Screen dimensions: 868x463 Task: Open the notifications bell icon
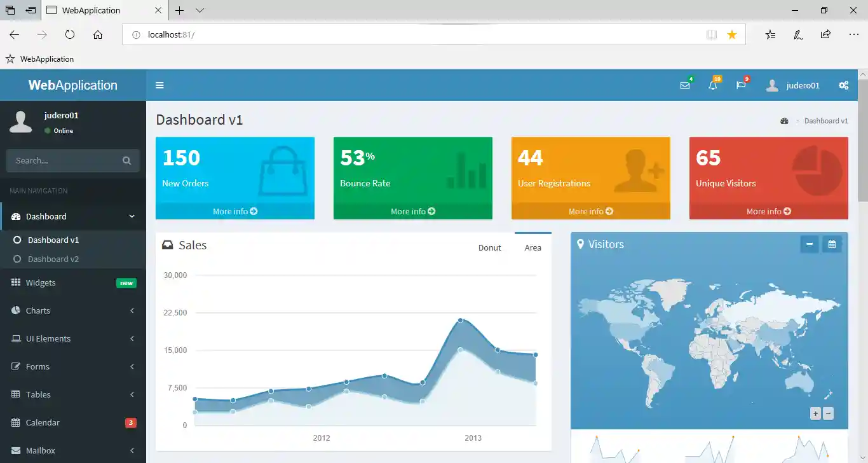pos(713,85)
